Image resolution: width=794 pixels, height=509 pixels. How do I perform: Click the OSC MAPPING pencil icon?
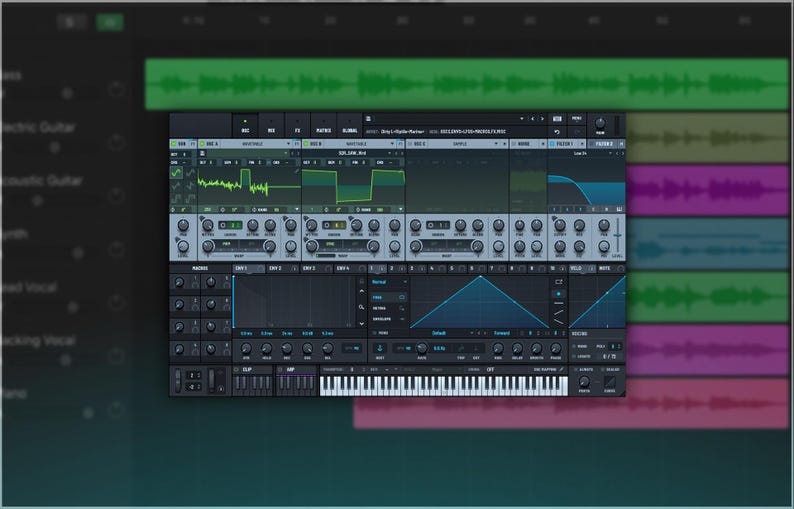click(562, 370)
